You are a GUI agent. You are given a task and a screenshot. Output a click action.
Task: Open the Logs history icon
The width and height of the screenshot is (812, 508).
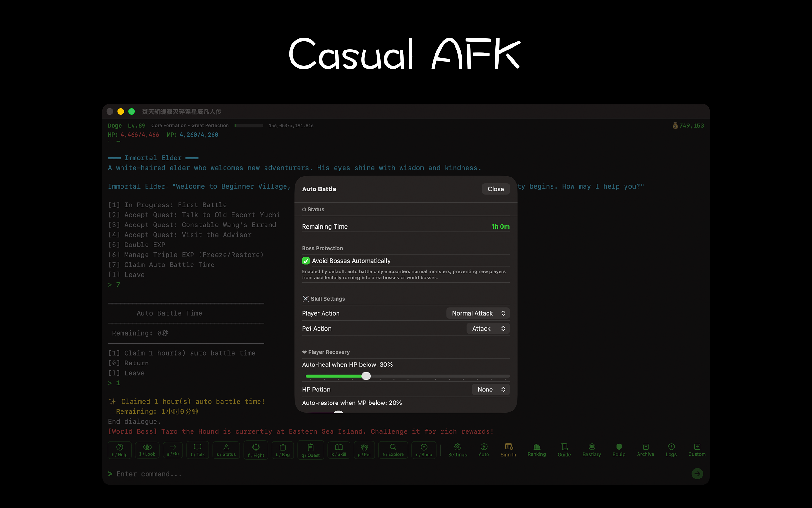click(x=671, y=450)
